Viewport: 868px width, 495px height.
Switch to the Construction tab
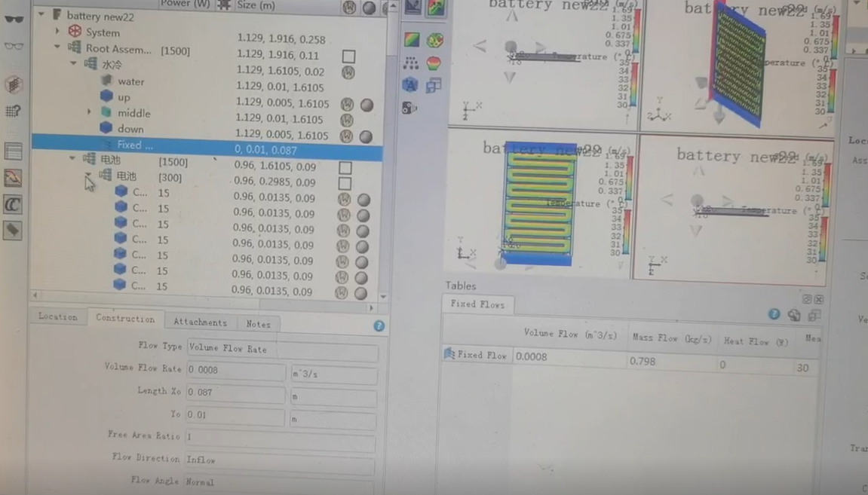(126, 319)
